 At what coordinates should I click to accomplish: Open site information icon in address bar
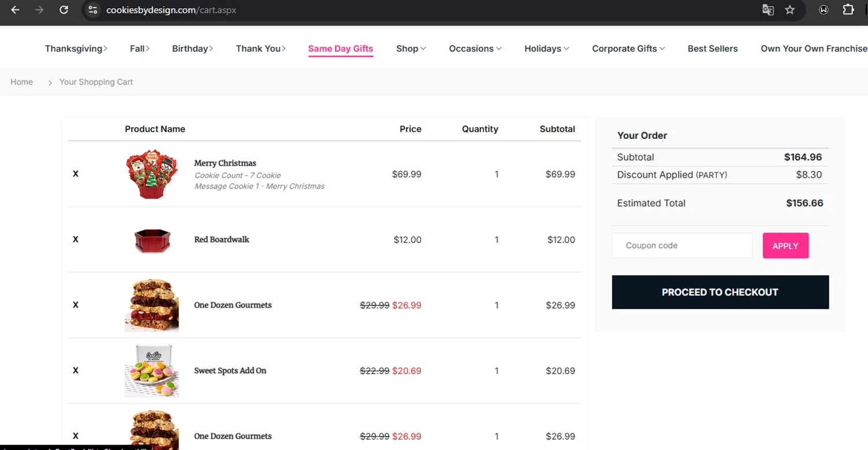click(x=93, y=10)
